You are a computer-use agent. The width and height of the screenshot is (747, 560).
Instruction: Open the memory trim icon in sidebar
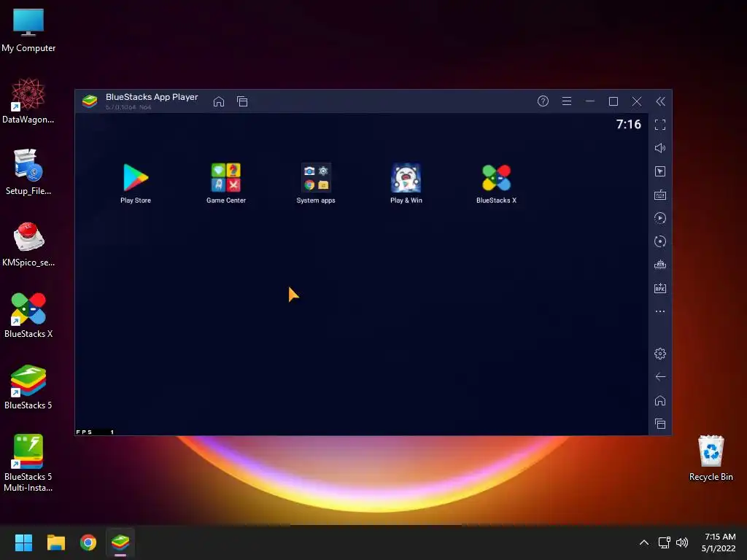click(659, 265)
